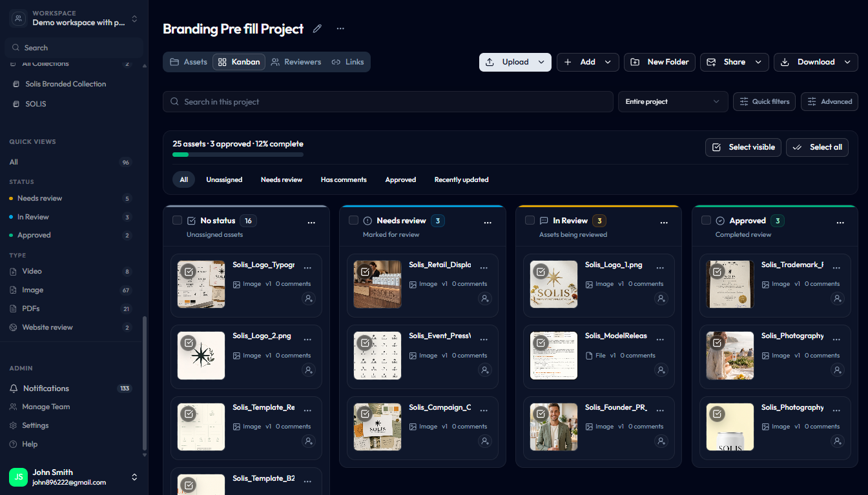Click the Quick filters button
Viewport: 868px width, 495px height.
pyautogui.click(x=765, y=102)
